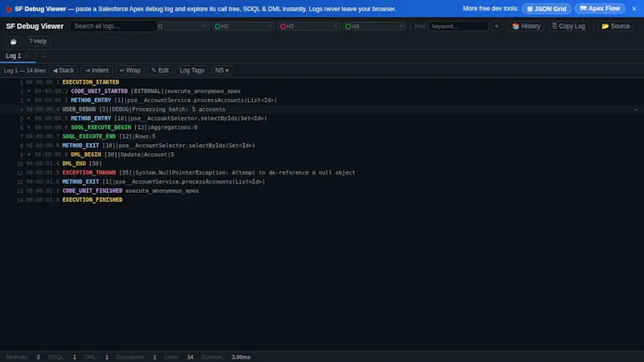
Task: Collapse the selectByIds METHOD_ENTRY row
Action: tap(29, 118)
